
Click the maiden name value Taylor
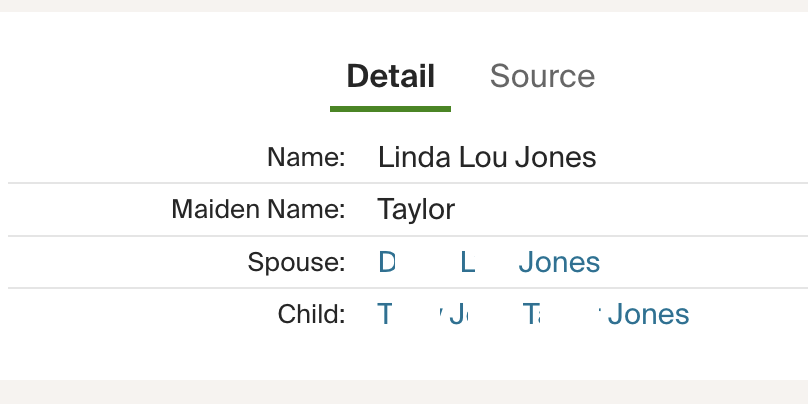[x=416, y=209]
